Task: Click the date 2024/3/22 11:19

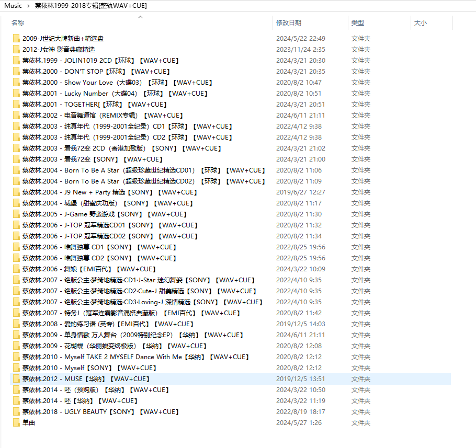Action: [301, 400]
